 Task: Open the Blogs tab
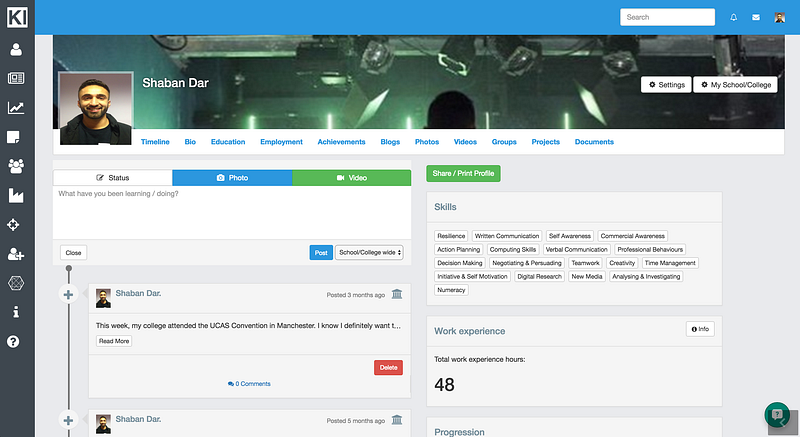pyautogui.click(x=390, y=142)
